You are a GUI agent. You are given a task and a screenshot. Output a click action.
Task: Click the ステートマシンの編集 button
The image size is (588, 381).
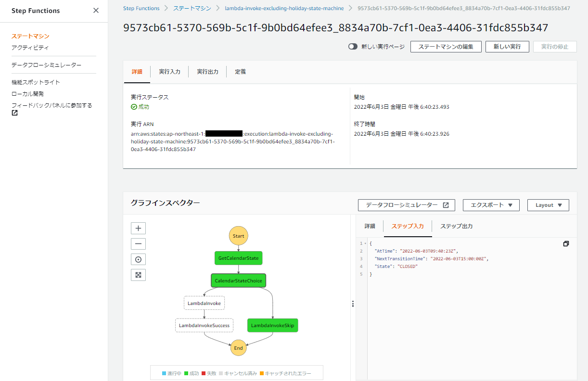(446, 47)
